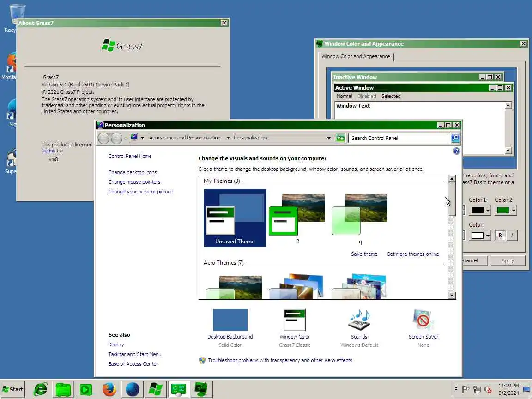Switch to About Grass7 flag taskbar button

click(155, 389)
